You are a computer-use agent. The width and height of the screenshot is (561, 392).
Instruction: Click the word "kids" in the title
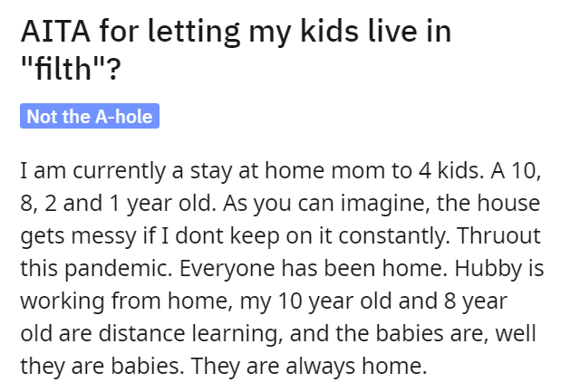[x=329, y=32]
